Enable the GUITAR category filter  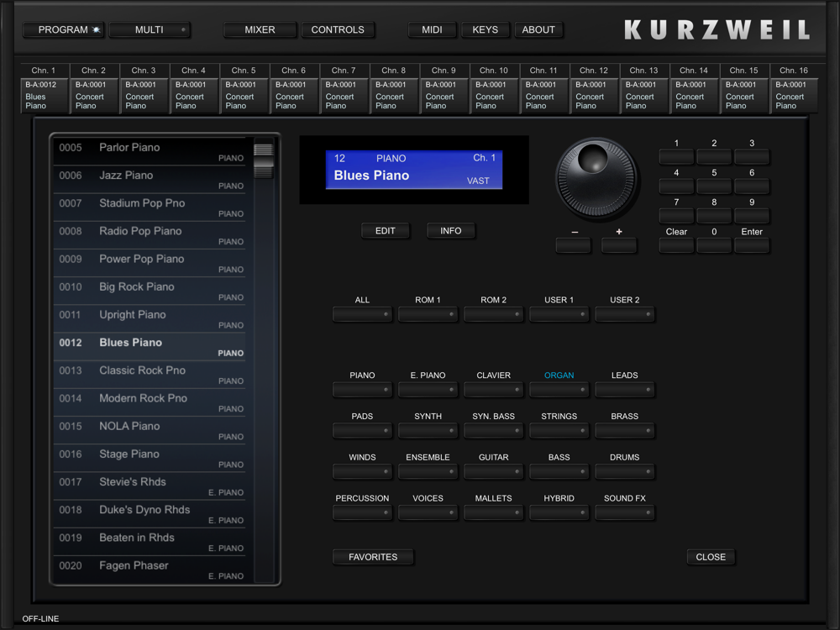tap(493, 472)
